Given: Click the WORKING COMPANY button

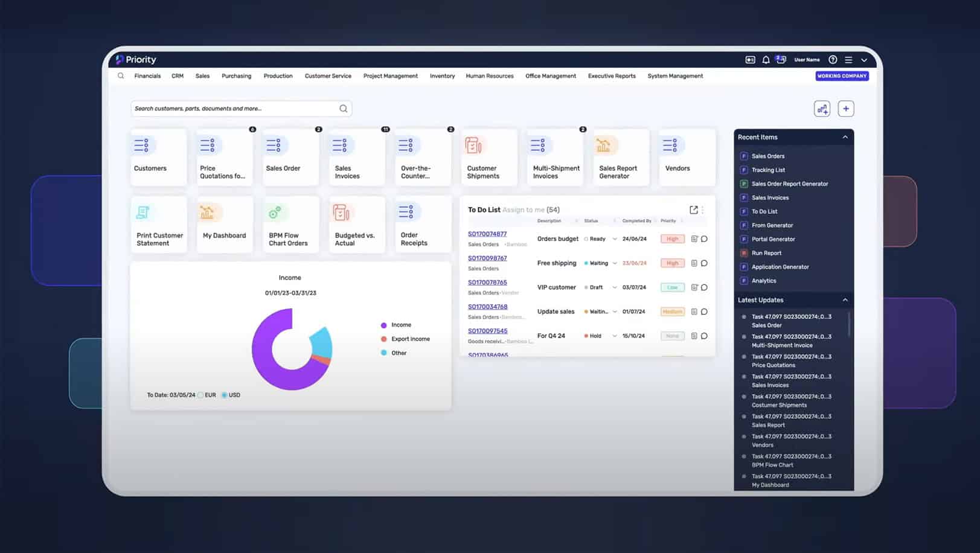Looking at the screenshot, I should pyautogui.click(x=842, y=76).
